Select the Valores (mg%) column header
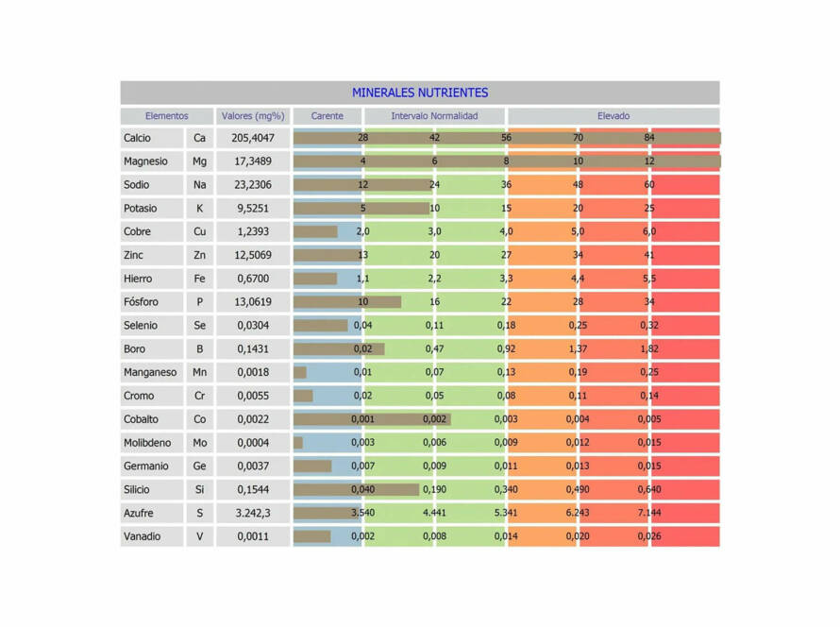840x627 pixels. point(253,116)
